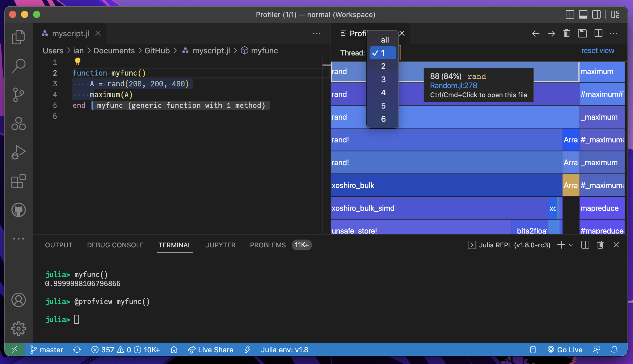
Task: Click the save profile icon in profiler toolbar
Action: (x=582, y=33)
